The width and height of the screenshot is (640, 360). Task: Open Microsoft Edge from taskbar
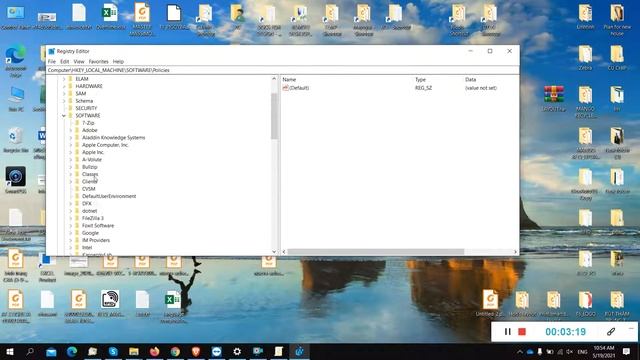(72, 351)
